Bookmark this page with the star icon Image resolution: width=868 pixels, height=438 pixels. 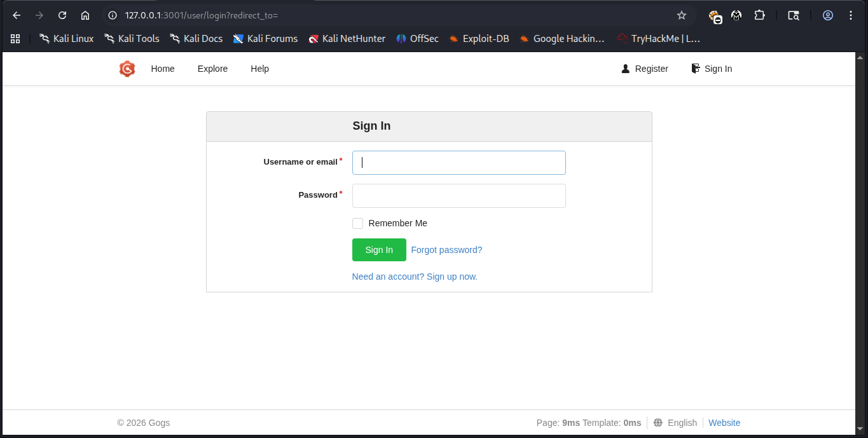(682, 15)
